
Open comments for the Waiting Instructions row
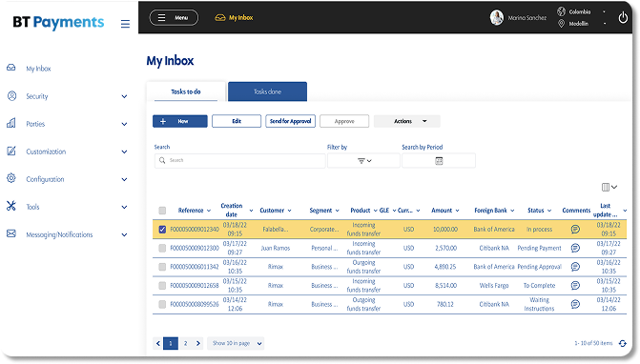click(x=575, y=304)
